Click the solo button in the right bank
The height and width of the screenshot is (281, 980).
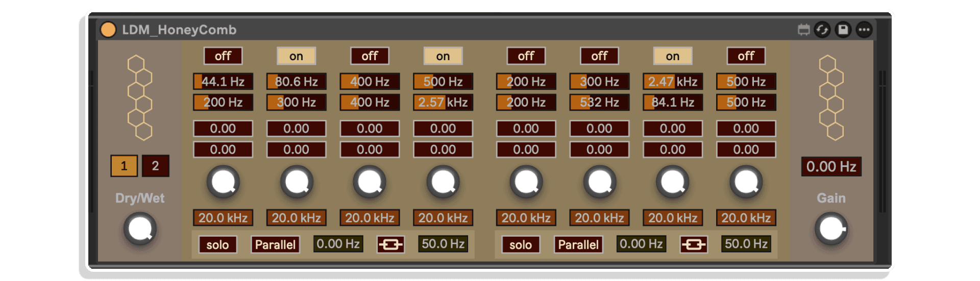point(521,245)
